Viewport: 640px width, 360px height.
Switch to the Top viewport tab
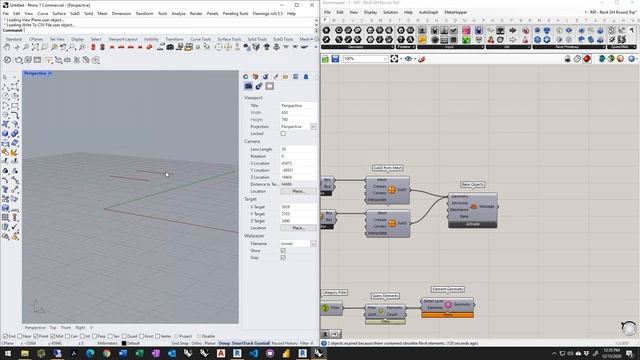point(53,327)
